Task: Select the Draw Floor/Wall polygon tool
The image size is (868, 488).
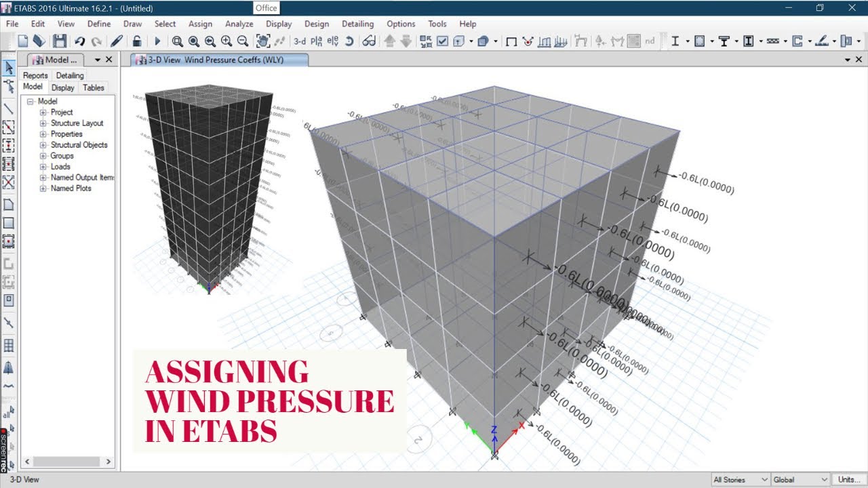Action: (9, 205)
